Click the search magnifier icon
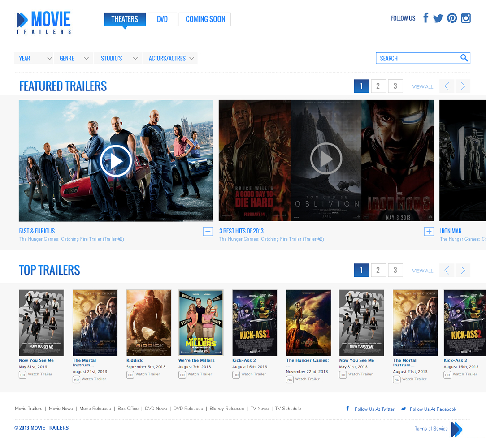Viewport: 486px width, 448px height. (x=464, y=58)
